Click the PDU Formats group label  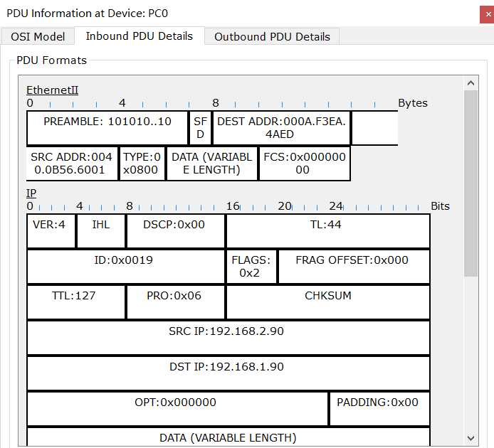[51, 60]
